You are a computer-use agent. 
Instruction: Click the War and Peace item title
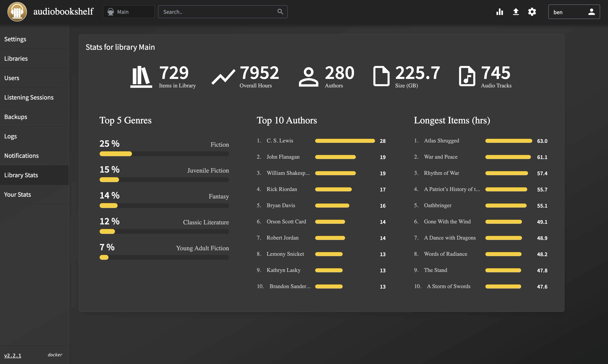click(441, 157)
